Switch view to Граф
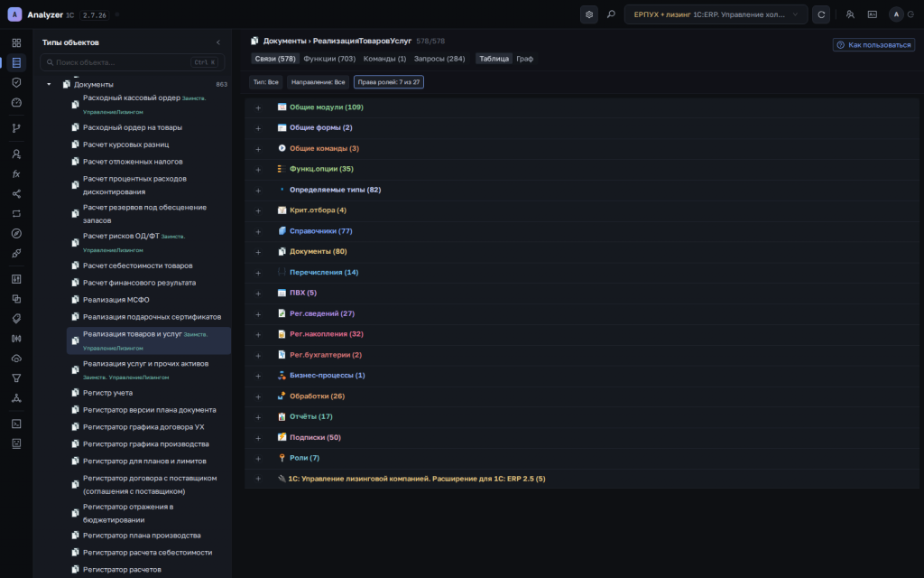This screenshot has width=924, height=578. pos(524,59)
